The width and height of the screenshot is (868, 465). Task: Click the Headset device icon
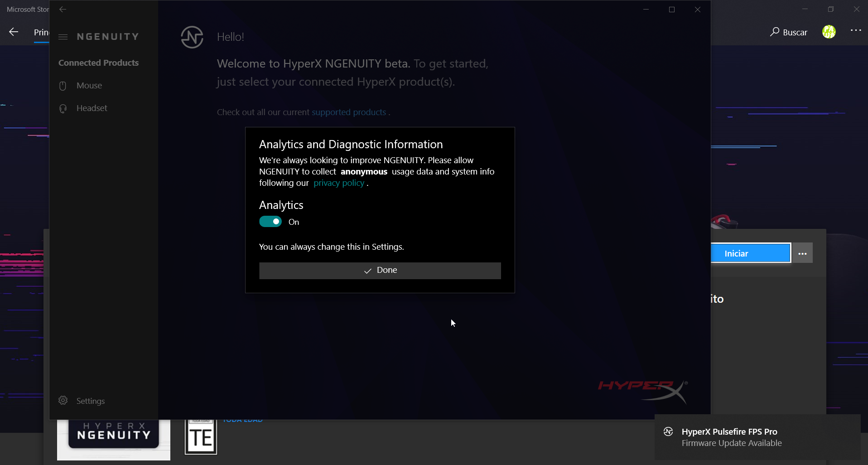[63, 108]
